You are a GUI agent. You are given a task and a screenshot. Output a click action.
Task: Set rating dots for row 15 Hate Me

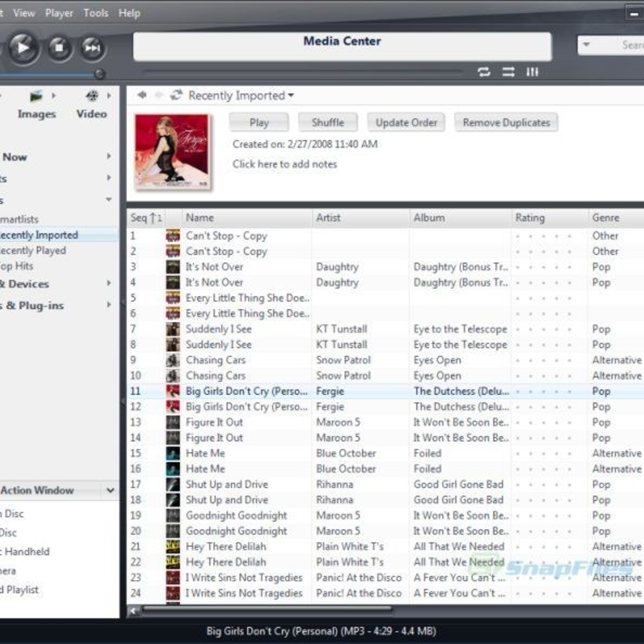[x=544, y=454]
